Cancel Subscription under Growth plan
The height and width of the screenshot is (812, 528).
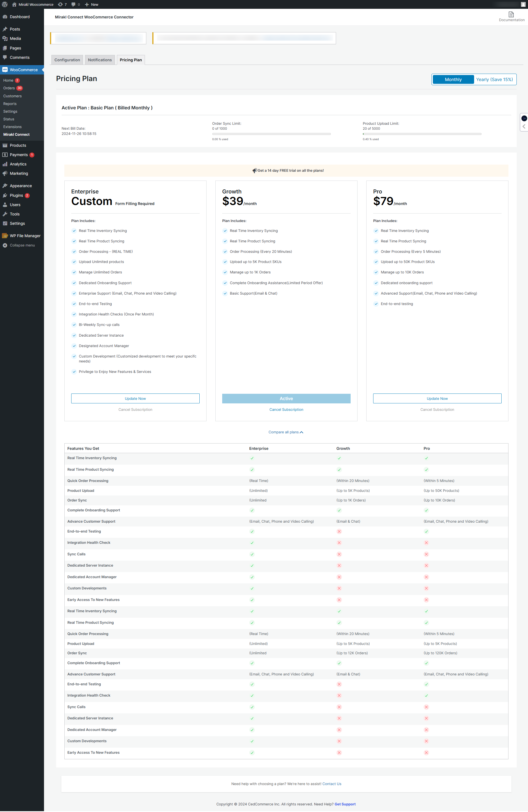(x=286, y=409)
